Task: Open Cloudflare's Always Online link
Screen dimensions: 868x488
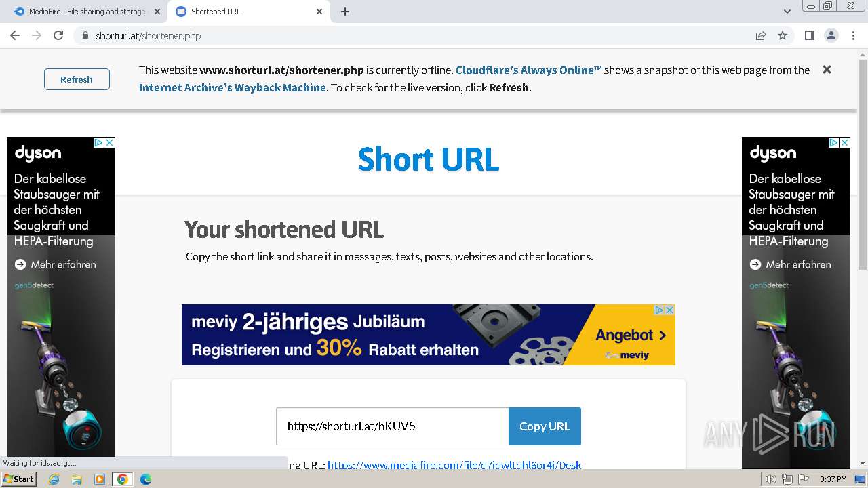Action: [x=529, y=70]
